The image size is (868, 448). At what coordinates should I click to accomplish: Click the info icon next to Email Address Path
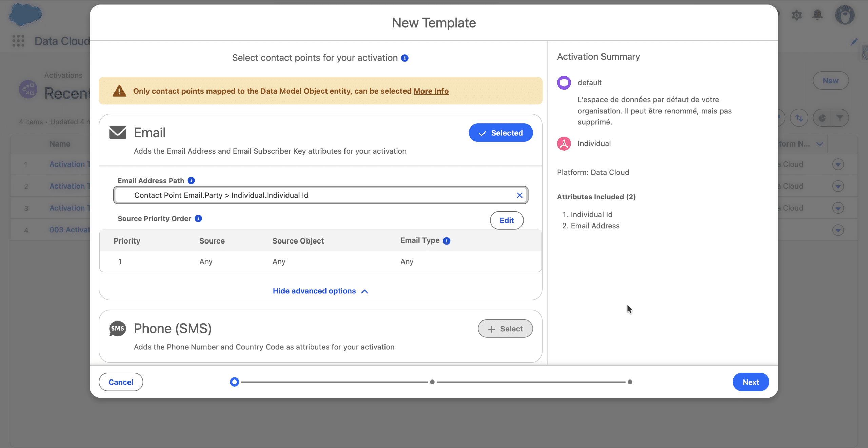[191, 180]
